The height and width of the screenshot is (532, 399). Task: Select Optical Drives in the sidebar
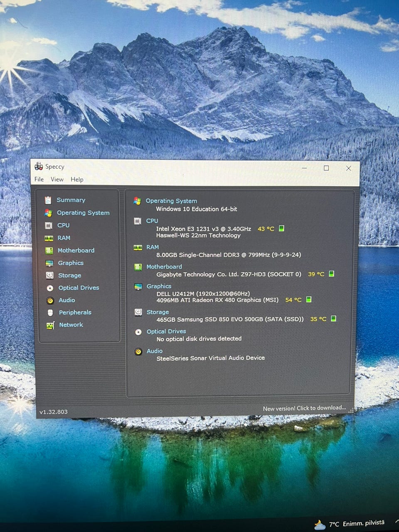point(79,288)
